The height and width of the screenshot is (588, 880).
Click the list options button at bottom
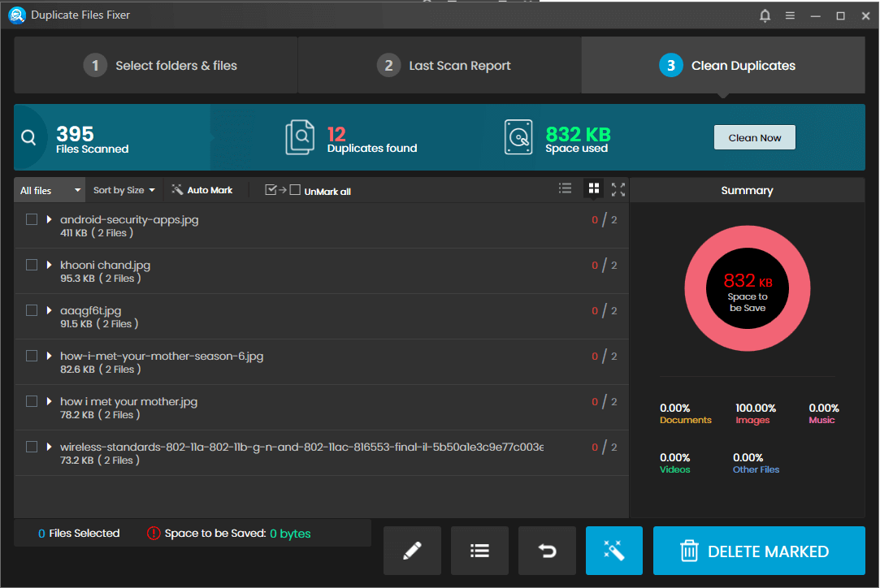[x=479, y=551]
